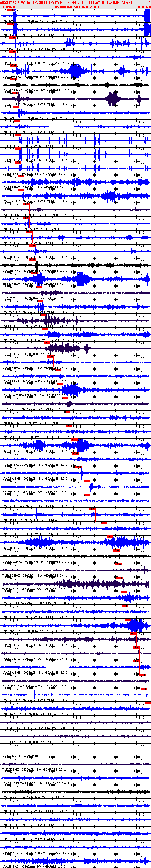Click the red pick marker on UW CPW trace
Viewport: 151px width, 868px height.
point(136,661)
